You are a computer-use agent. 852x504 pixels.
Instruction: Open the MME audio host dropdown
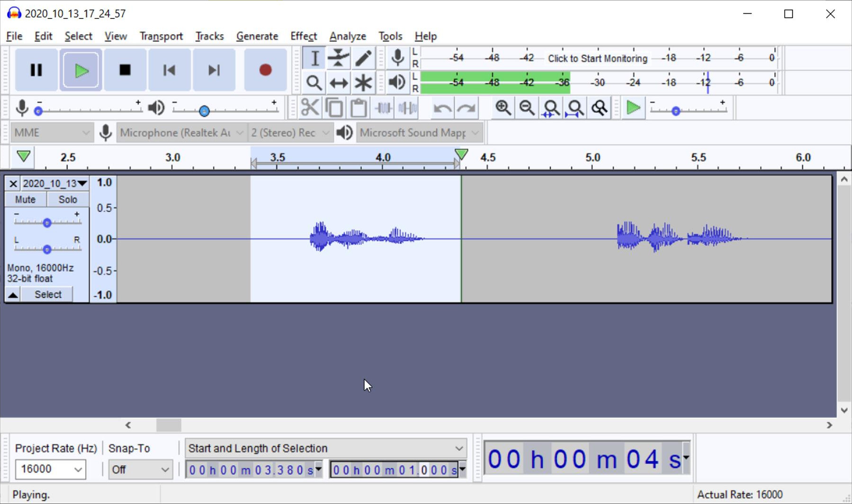51,133
